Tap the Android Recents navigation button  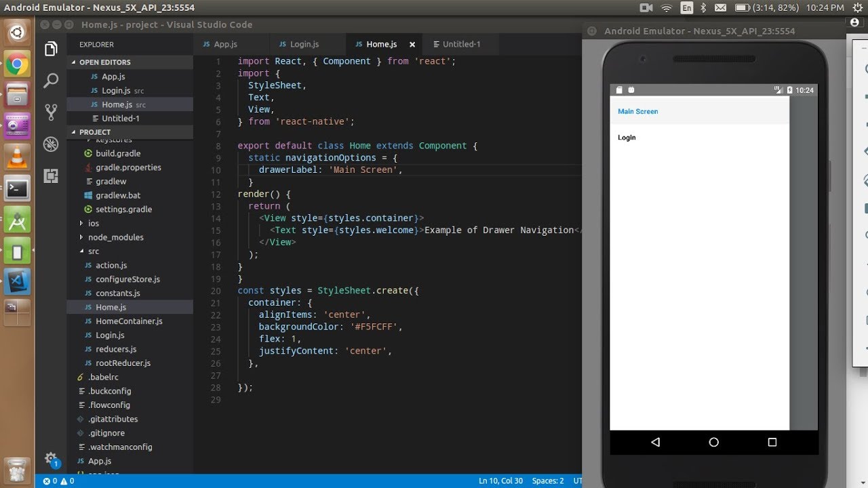(x=772, y=442)
